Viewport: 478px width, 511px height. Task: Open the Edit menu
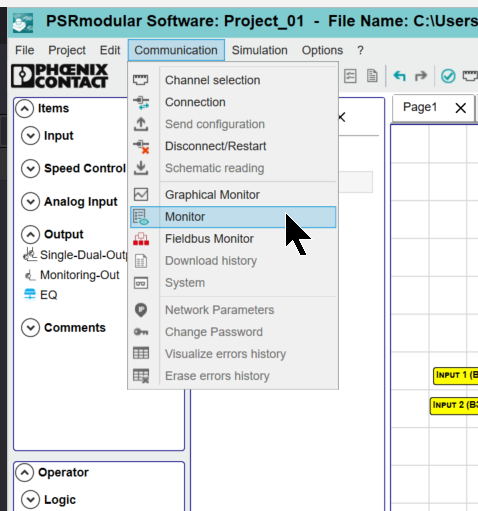tap(110, 50)
